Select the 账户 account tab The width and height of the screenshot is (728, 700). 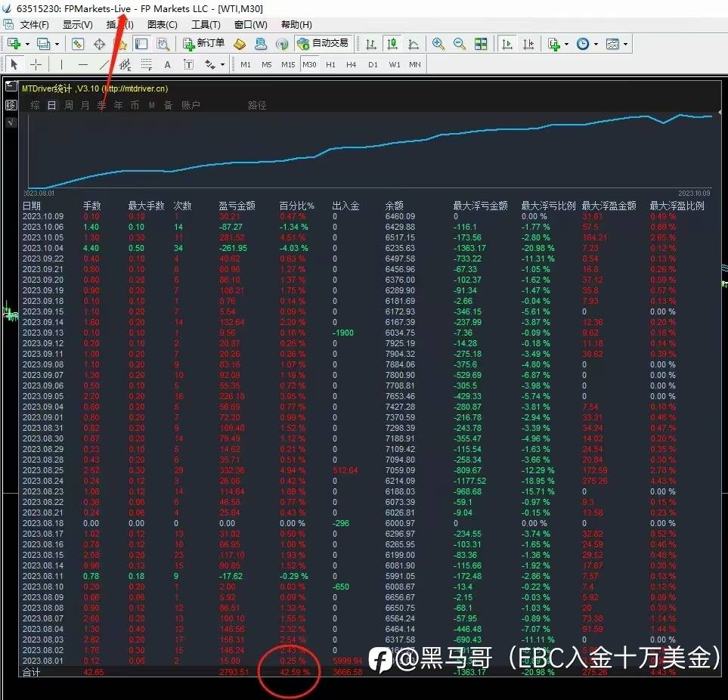point(191,105)
